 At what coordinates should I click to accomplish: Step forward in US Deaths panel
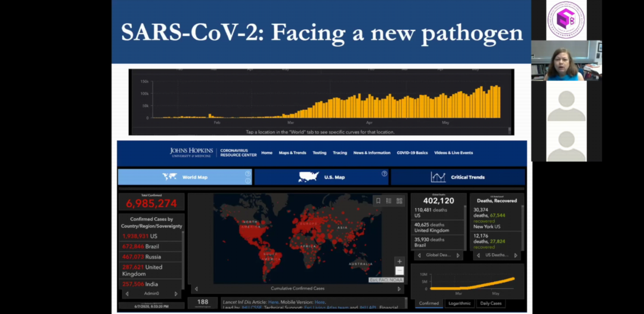[x=516, y=255]
